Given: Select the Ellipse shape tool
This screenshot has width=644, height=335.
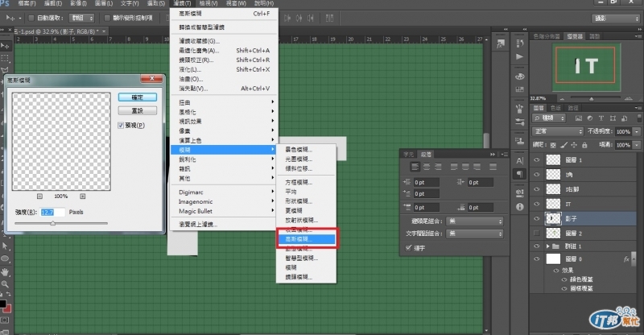Looking at the screenshot, I should pyautogui.click(x=5, y=258).
